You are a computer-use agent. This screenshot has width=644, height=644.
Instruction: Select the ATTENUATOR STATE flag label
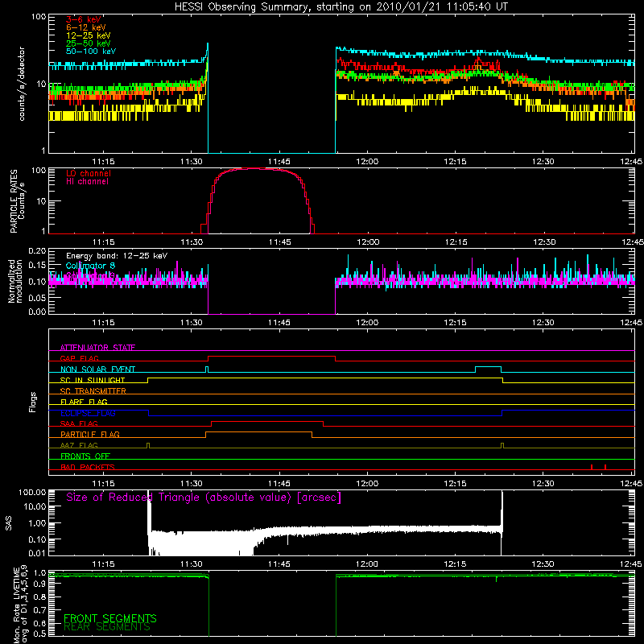(97, 348)
